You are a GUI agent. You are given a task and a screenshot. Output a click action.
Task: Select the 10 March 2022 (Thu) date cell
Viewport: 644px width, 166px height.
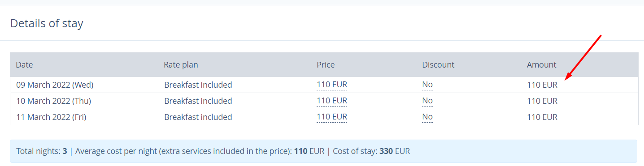tap(53, 101)
